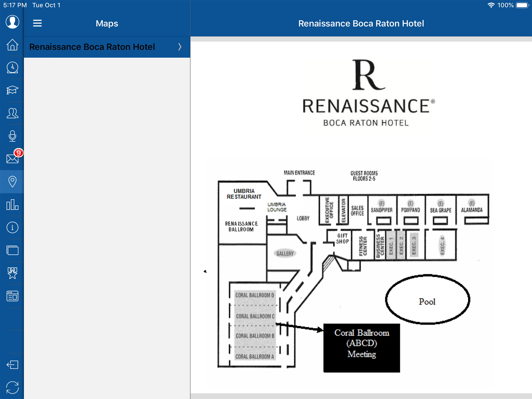Tap the Pool label on the map
This screenshot has width=532, height=399.
[x=427, y=302]
